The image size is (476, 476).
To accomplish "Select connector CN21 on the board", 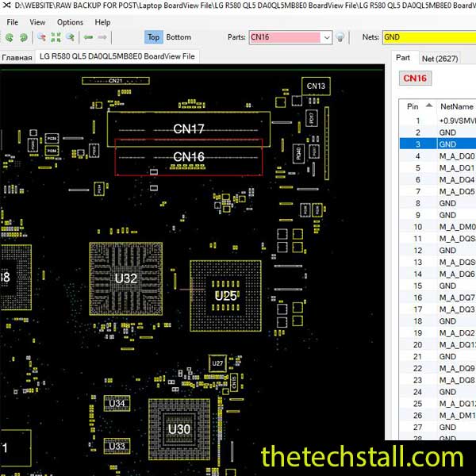I will (x=116, y=81).
